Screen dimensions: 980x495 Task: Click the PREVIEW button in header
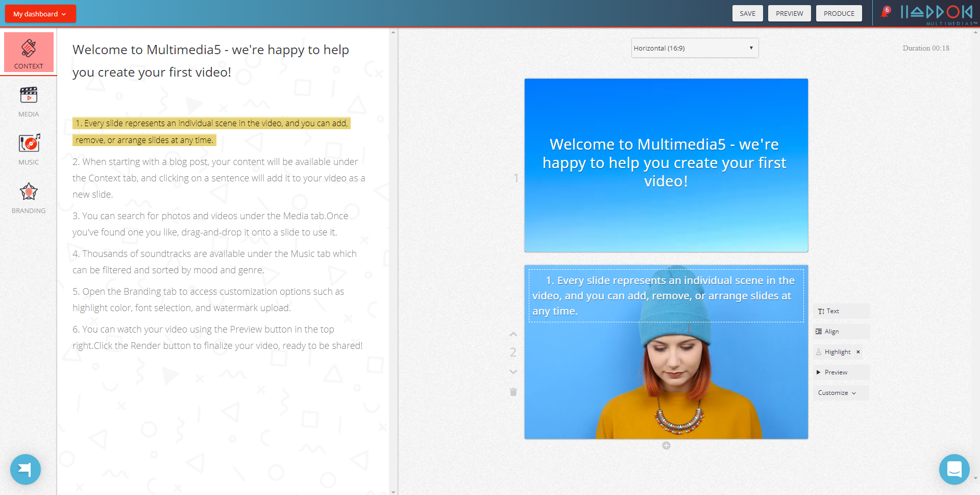[789, 13]
